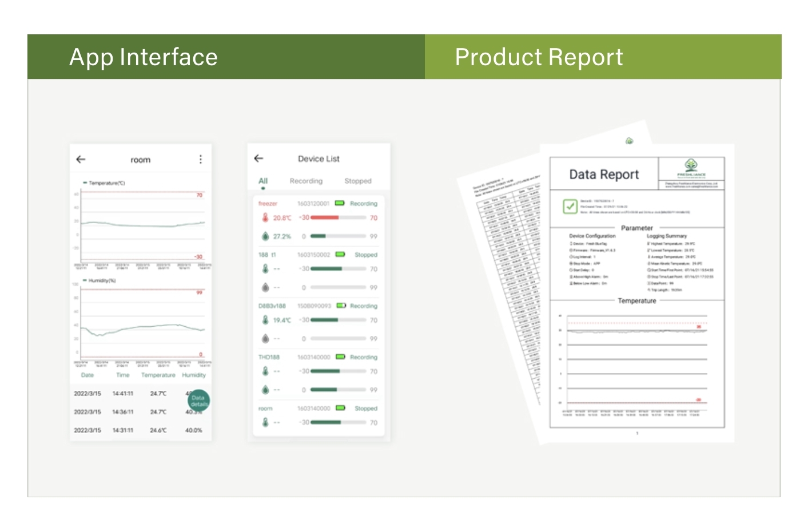The image size is (812, 523).
Task: Open the three-dot menu on room screen
Action: pos(200,160)
